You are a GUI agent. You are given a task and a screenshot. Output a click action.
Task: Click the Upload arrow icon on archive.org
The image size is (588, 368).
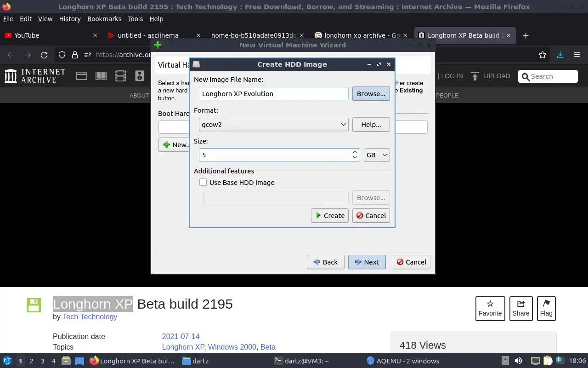click(x=475, y=76)
